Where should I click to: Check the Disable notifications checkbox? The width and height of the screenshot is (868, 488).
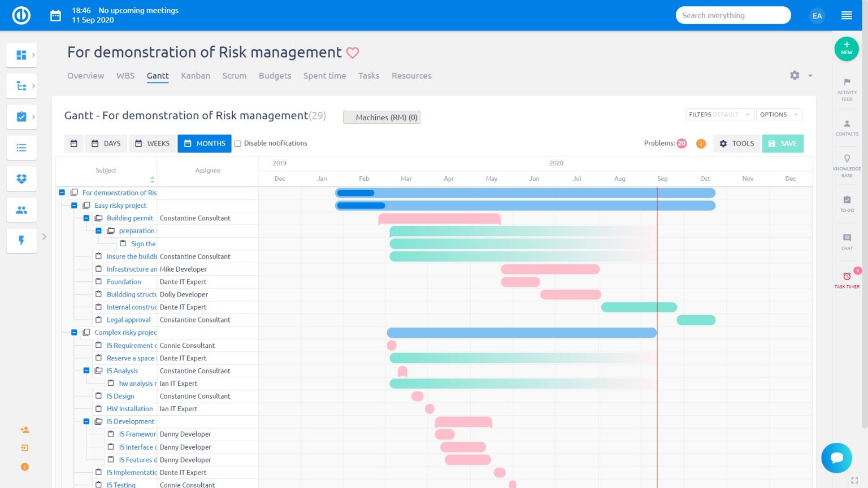[x=237, y=143]
